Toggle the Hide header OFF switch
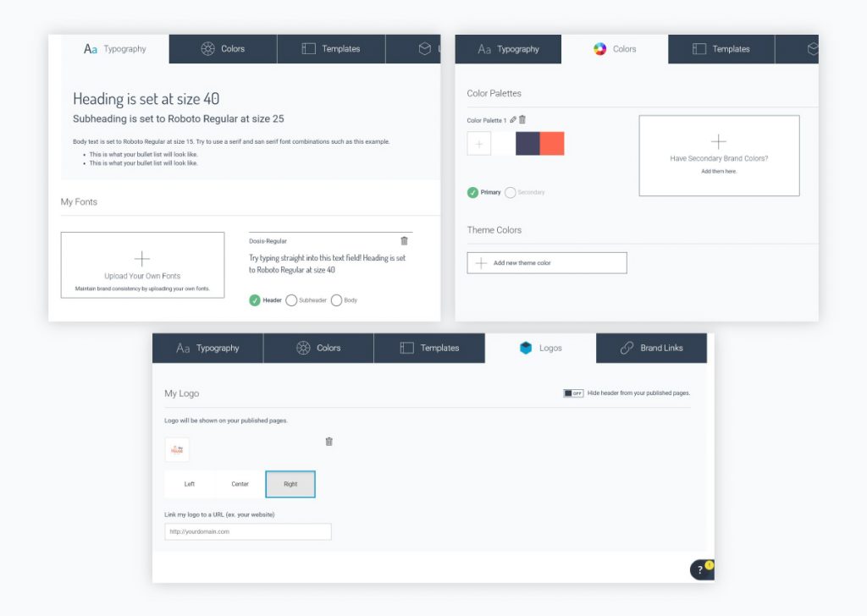Viewport: 867px width, 616px height. pos(573,393)
